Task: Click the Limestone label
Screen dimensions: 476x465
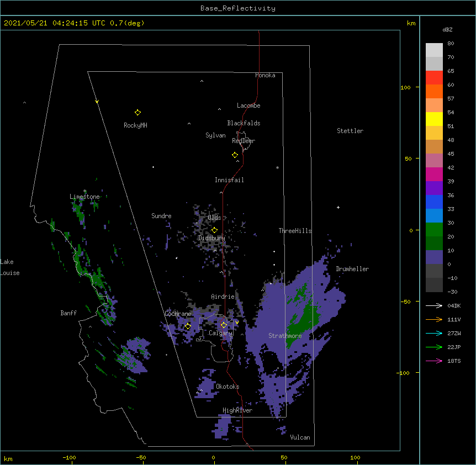Action: point(84,197)
